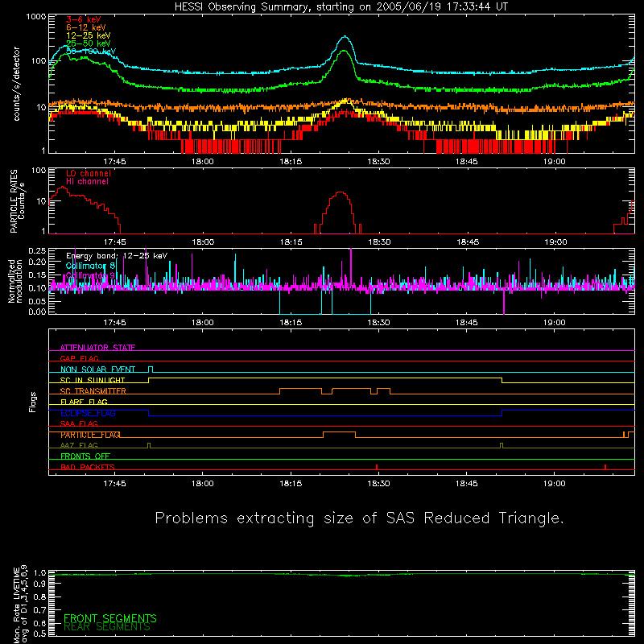Select the Collimator 8 legend label
This screenshot has width=644, height=644.
91,266
